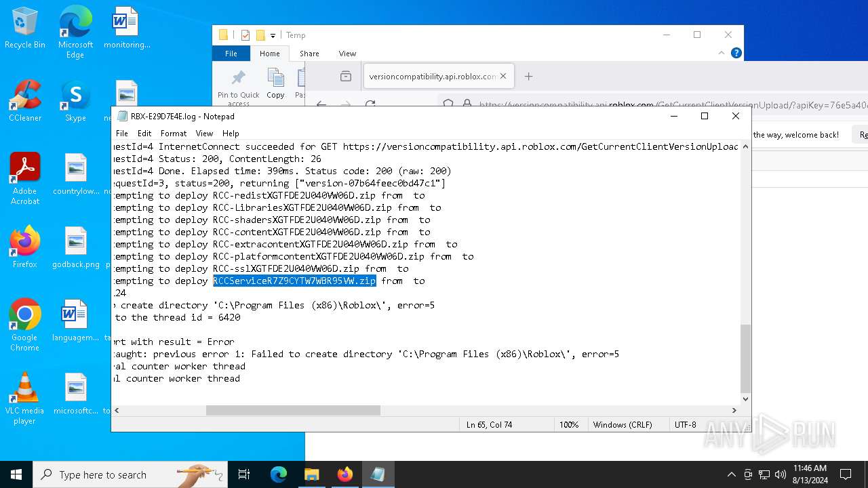Close the versioncompatibility.api.roblox.com tab

pos(503,76)
